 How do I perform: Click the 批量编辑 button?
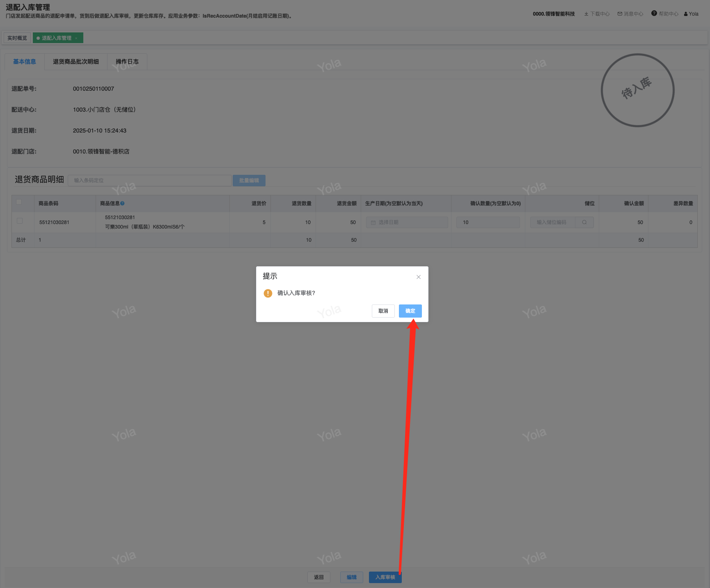(249, 181)
